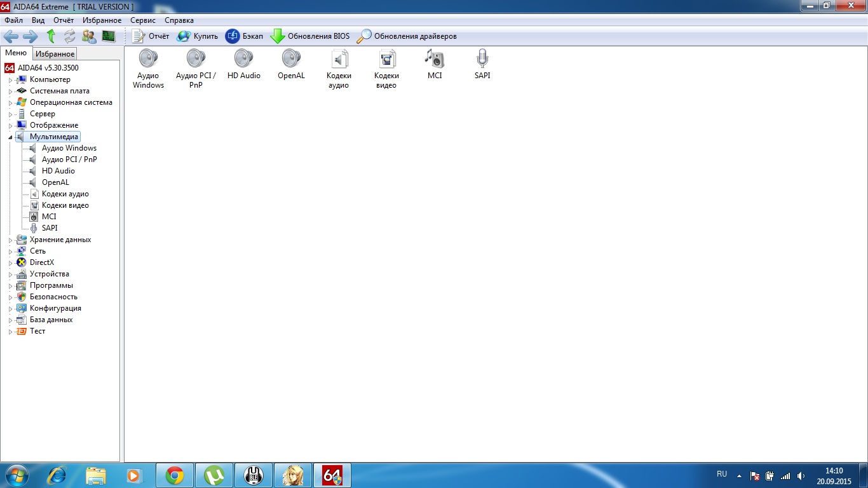Select Программы in the tree
This screenshot has height=488, width=868.
pos(51,285)
